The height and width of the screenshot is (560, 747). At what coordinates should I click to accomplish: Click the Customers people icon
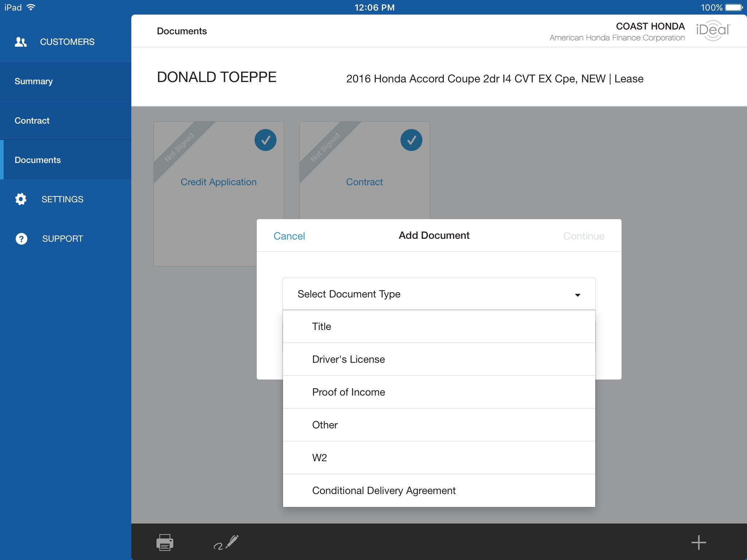click(x=21, y=42)
